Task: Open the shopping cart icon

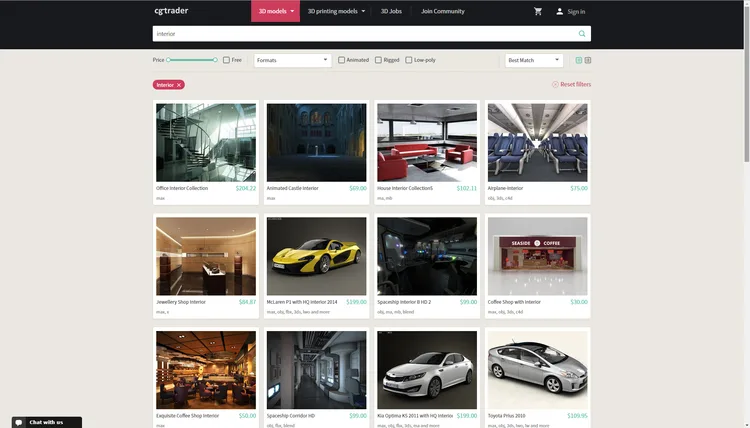Action: 538,11
